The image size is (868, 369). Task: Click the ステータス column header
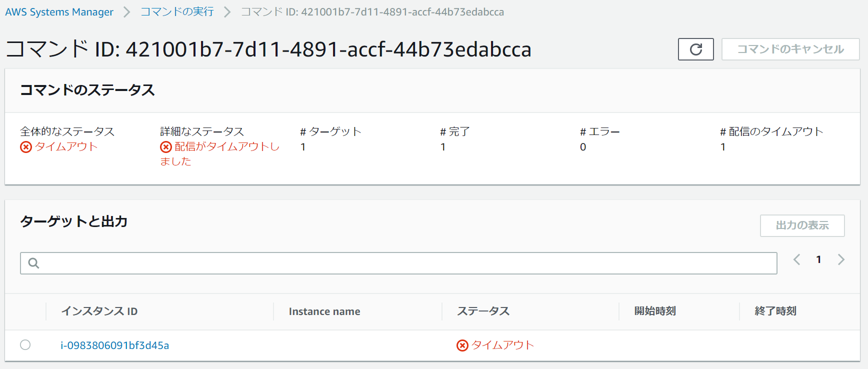click(x=483, y=311)
